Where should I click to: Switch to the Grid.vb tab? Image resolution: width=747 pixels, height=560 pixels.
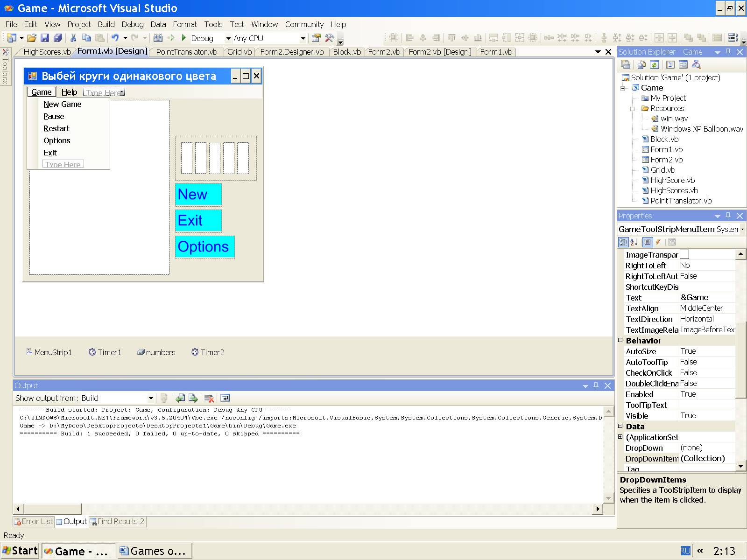pos(239,52)
